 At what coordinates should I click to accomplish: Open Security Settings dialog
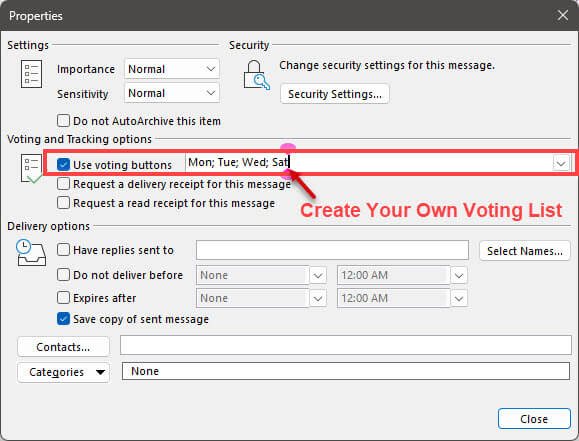pos(335,94)
